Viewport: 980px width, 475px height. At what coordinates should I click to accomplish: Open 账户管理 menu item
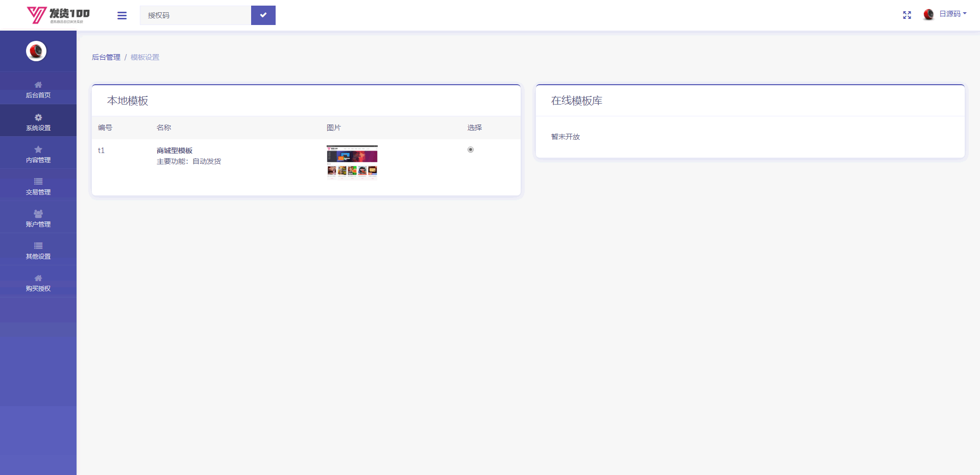click(38, 217)
